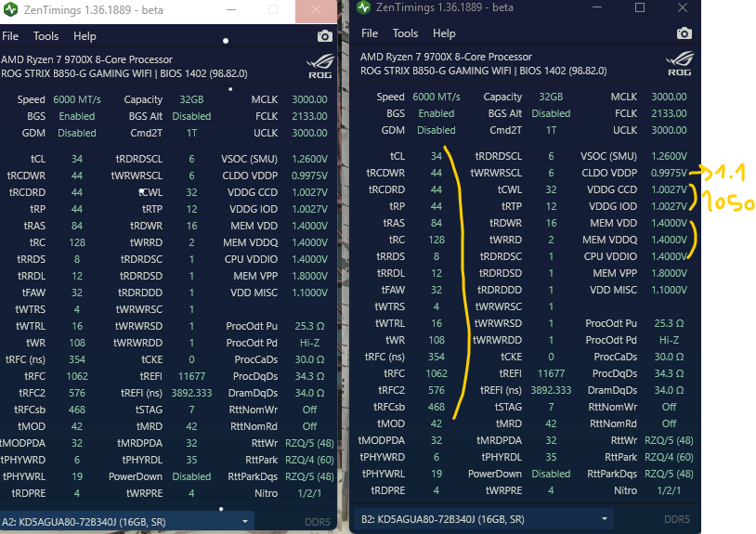Click the ROG logo in right window

tap(679, 64)
